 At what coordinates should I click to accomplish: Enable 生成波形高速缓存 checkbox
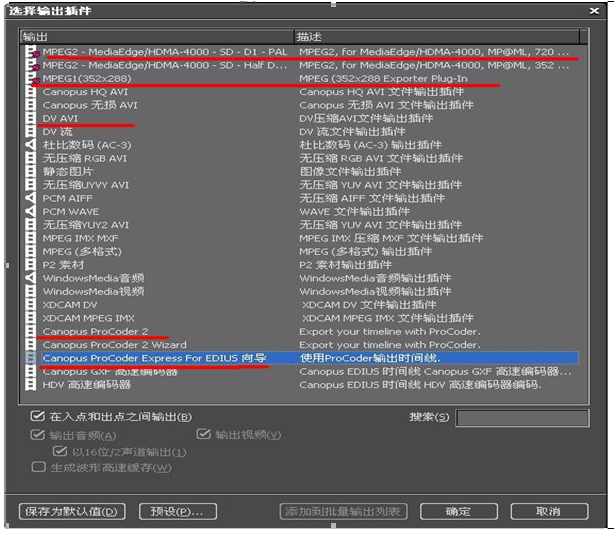38,467
